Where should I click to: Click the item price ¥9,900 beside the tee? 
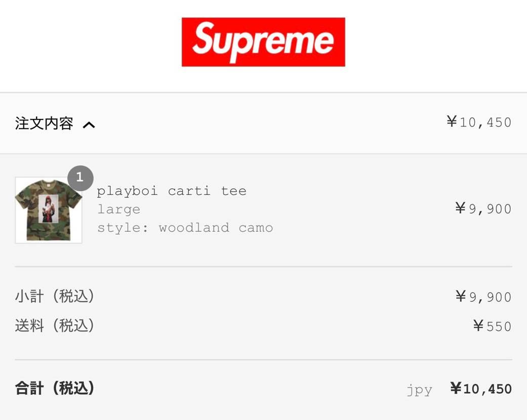(483, 208)
